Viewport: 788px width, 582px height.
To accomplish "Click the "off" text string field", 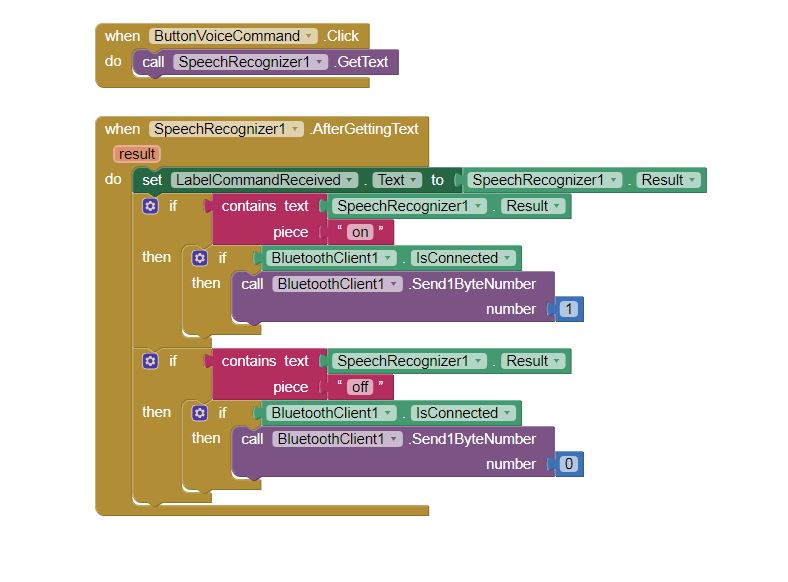I will pyautogui.click(x=360, y=387).
